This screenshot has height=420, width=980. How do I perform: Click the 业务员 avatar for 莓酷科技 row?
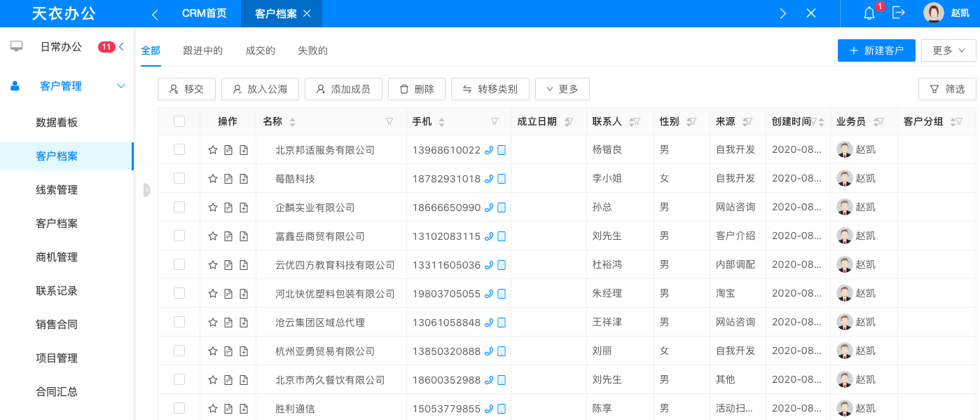click(845, 178)
